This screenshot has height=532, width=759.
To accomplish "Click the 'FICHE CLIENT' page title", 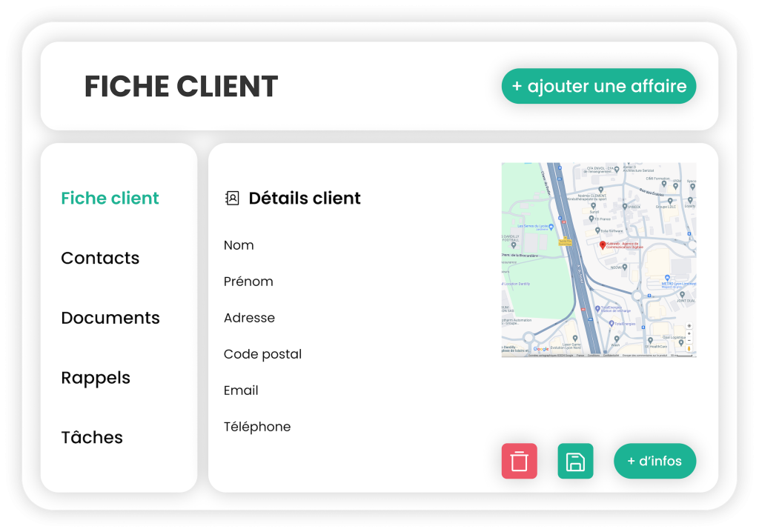I will tap(181, 86).
